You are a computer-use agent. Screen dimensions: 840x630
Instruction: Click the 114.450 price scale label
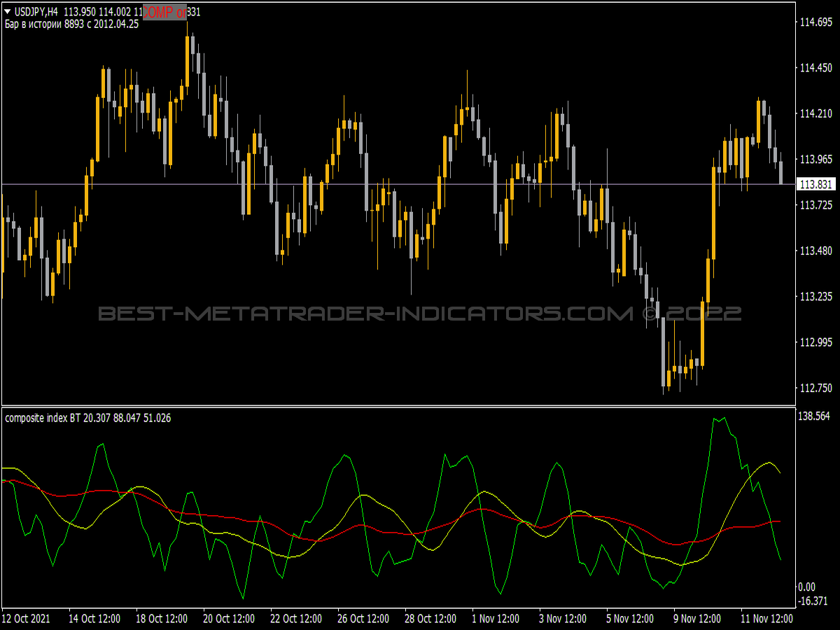[815, 68]
